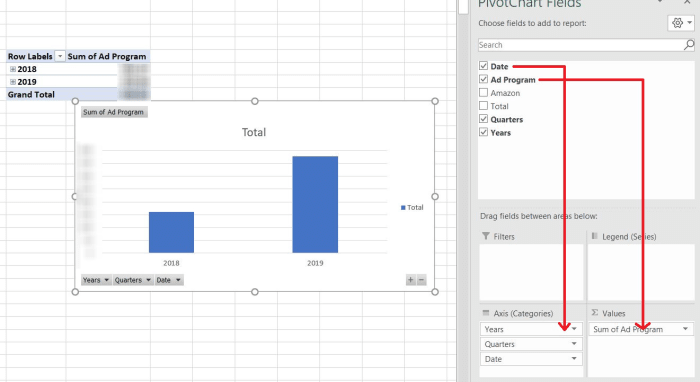Open the Years item dropdown in Axis area

tap(574, 329)
